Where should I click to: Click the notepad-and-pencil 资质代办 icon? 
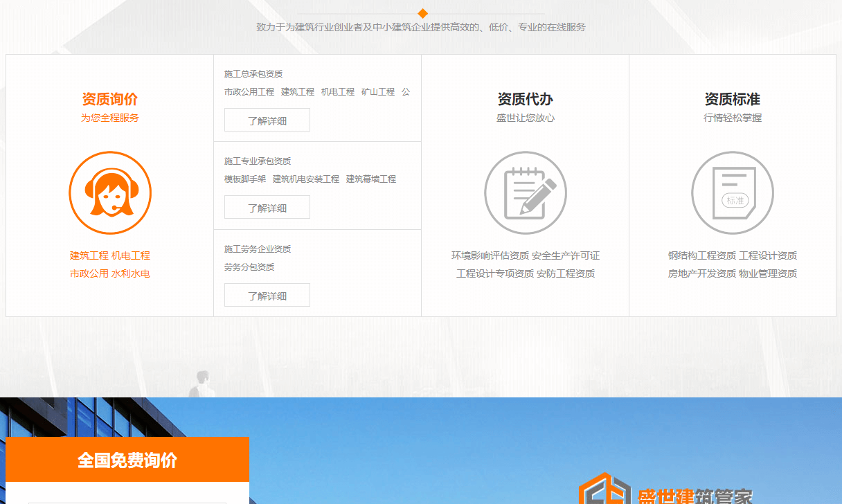[525, 192]
